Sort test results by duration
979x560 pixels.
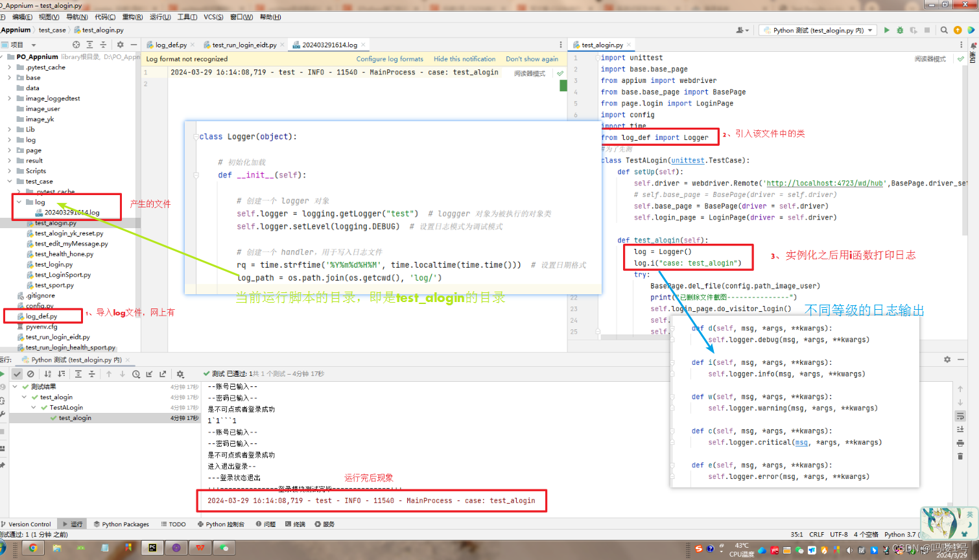pyautogui.click(x=62, y=374)
